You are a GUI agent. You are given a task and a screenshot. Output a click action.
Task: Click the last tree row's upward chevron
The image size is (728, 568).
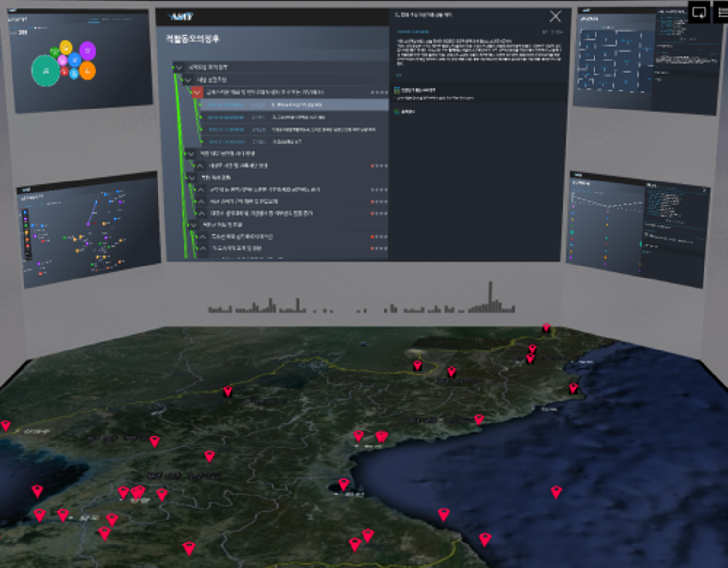point(203,248)
